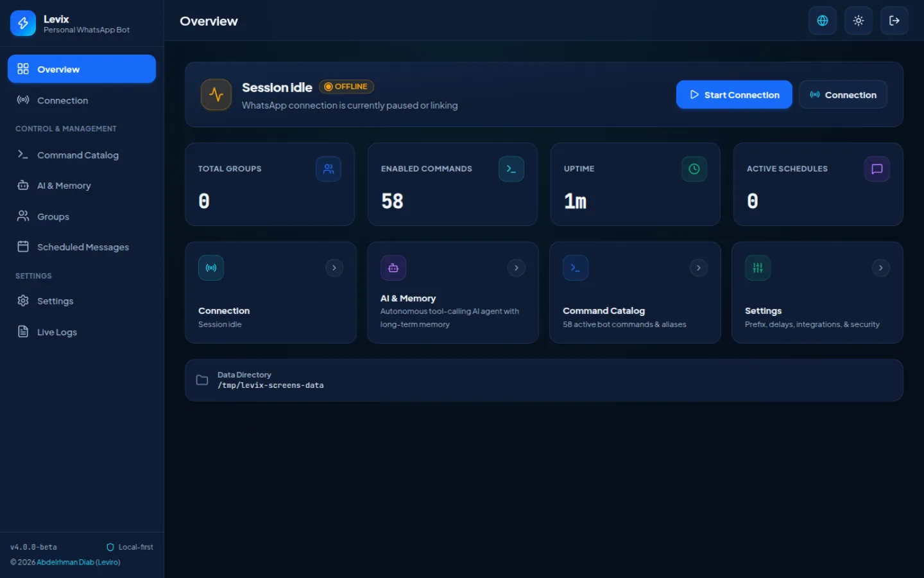View Live Logs from the sidebar
924x578 pixels.
tap(81, 332)
